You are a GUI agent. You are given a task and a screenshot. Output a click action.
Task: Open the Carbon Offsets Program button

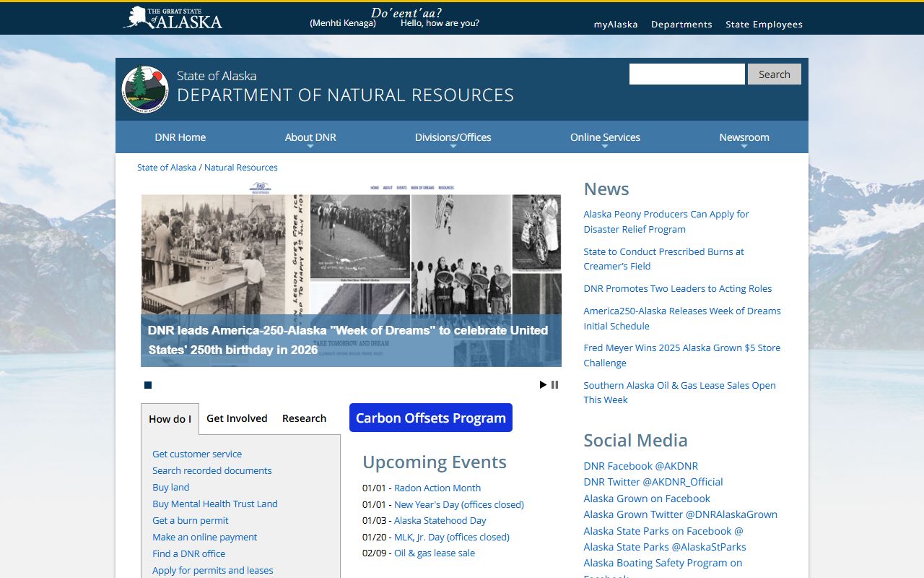(431, 418)
